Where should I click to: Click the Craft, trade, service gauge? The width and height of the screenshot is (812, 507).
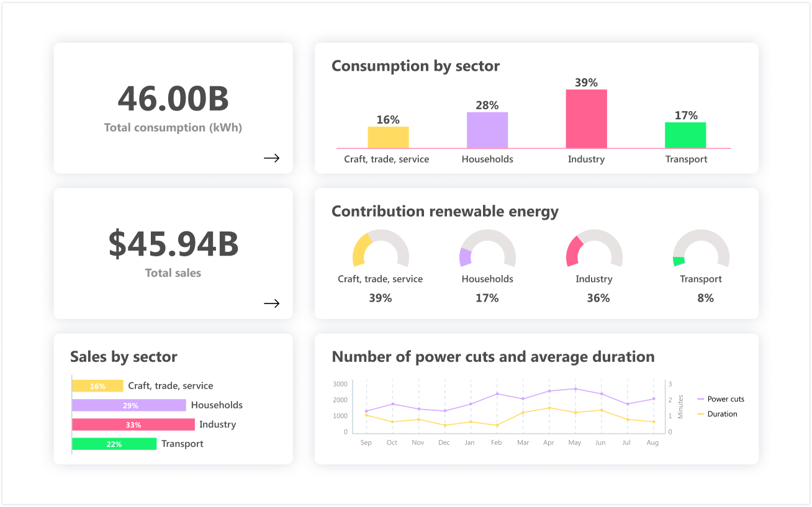(380, 249)
